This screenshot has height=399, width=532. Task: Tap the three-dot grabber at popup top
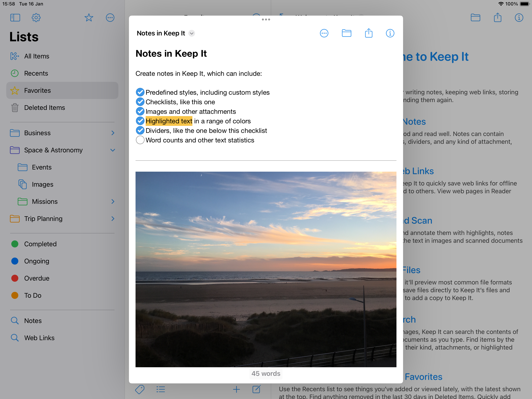tap(266, 19)
